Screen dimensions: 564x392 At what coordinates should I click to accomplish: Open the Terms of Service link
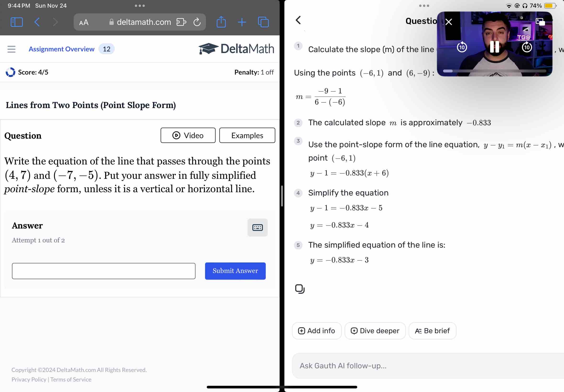coord(71,380)
